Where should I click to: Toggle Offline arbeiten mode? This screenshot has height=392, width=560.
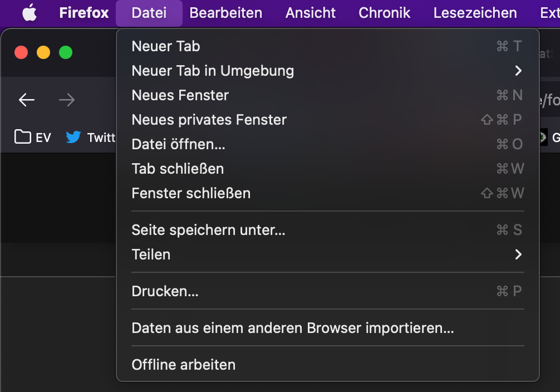tap(184, 365)
